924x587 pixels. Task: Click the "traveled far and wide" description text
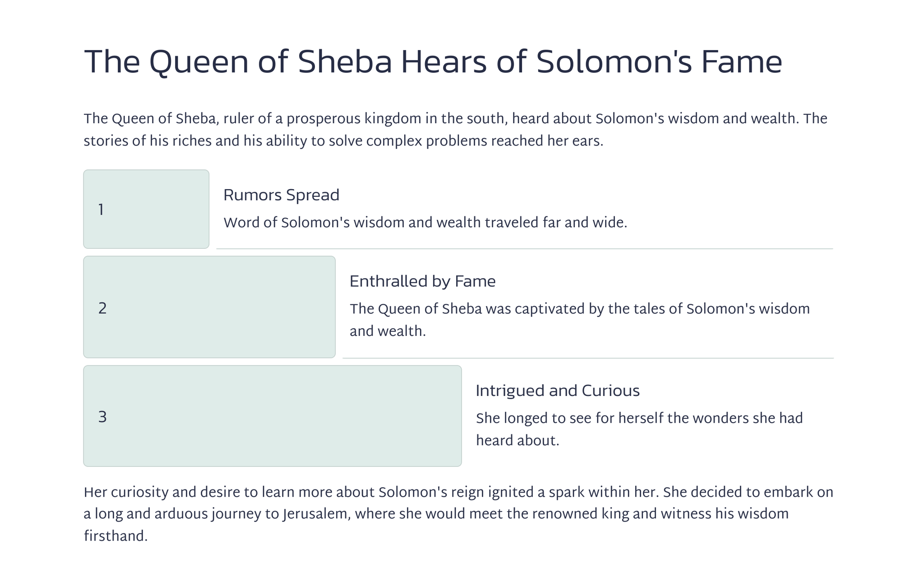click(x=425, y=223)
